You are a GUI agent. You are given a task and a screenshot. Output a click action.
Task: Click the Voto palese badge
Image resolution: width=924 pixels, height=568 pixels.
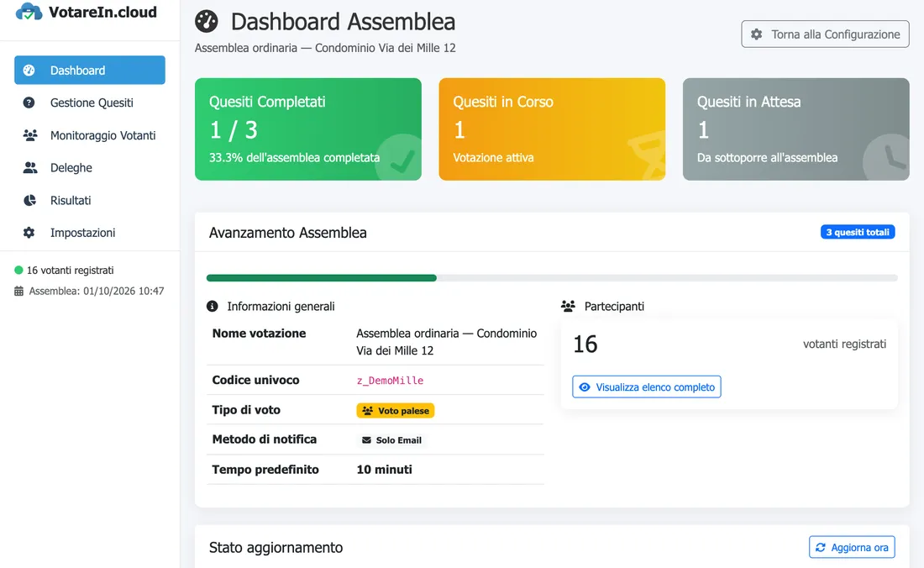(x=396, y=411)
